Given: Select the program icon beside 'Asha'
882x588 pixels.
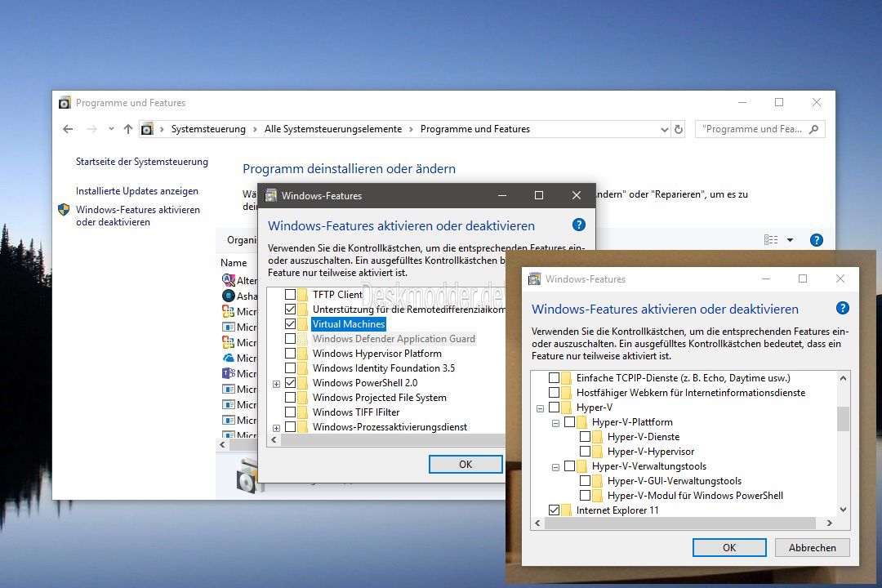Looking at the screenshot, I should tap(229, 296).
